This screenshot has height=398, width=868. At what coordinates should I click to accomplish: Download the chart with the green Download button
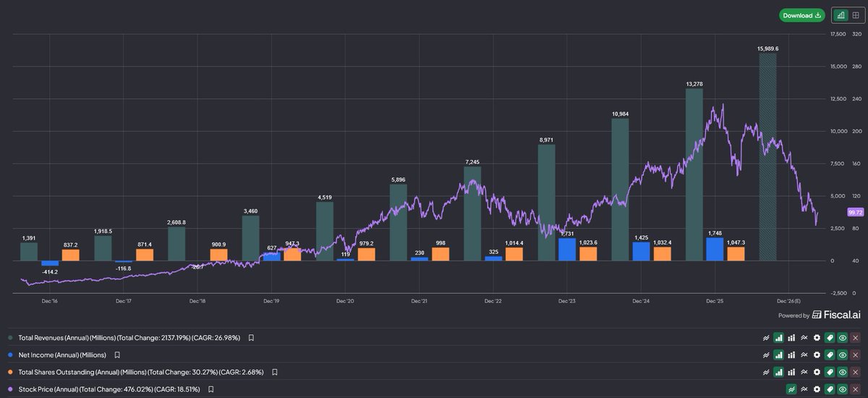point(801,15)
